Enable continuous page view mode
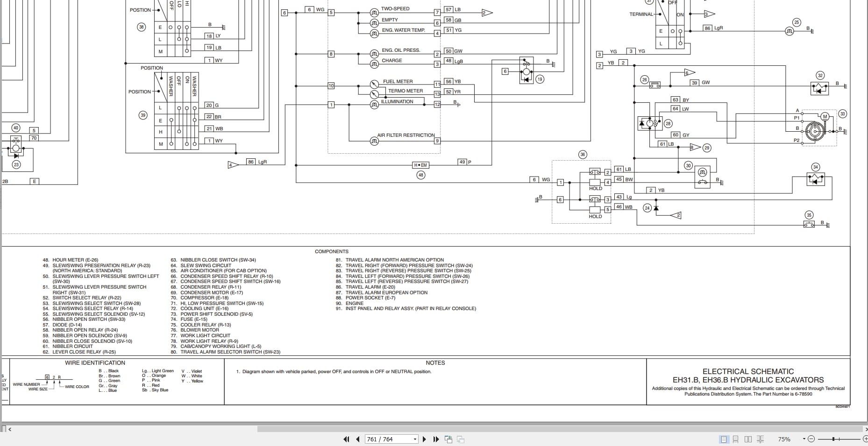Viewport: 868px width, 446px height. (735, 439)
